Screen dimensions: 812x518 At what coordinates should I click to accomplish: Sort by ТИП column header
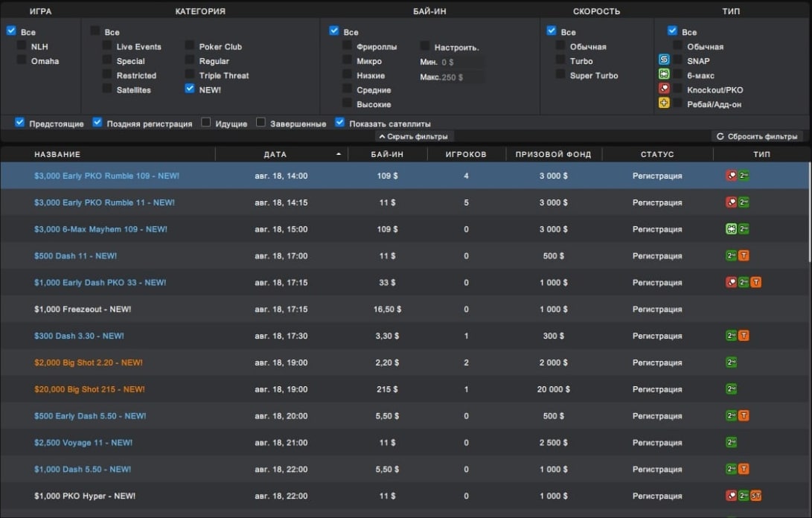point(762,154)
